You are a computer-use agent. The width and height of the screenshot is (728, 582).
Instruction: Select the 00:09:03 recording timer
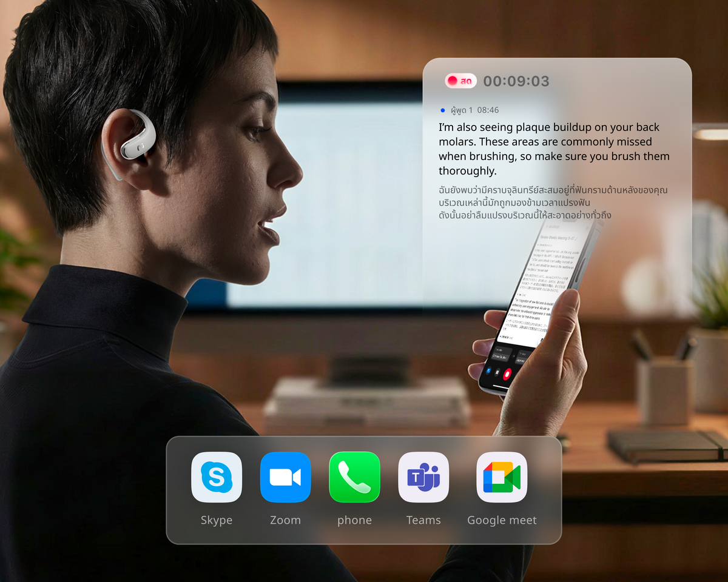click(516, 81)
